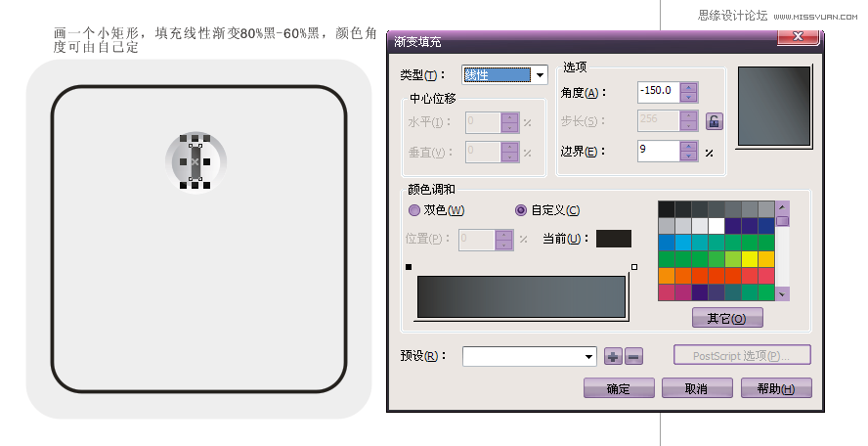Open the 类型 type dropdown
The width and height of the screenshot is (868, 446).
tap(540, 75)
